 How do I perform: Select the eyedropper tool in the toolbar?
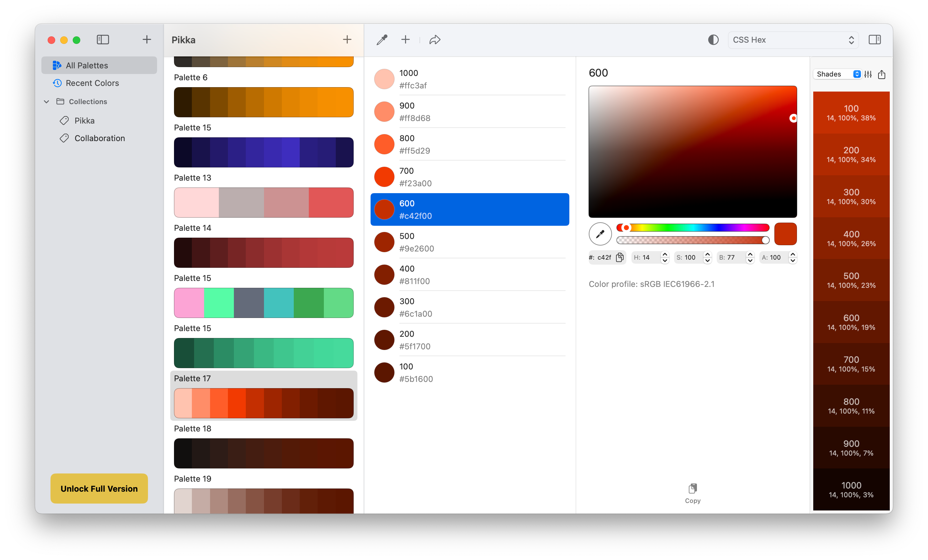click(x=382, y=40)
